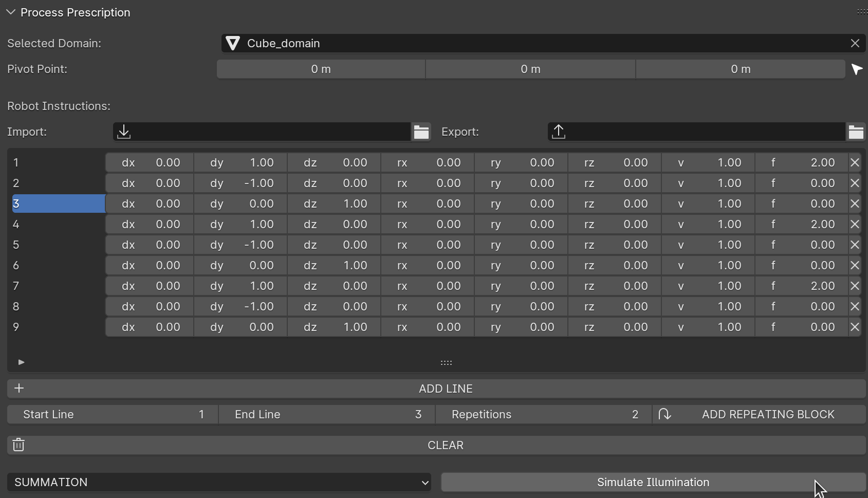Click the End Line field

click(x=327, y=415)
